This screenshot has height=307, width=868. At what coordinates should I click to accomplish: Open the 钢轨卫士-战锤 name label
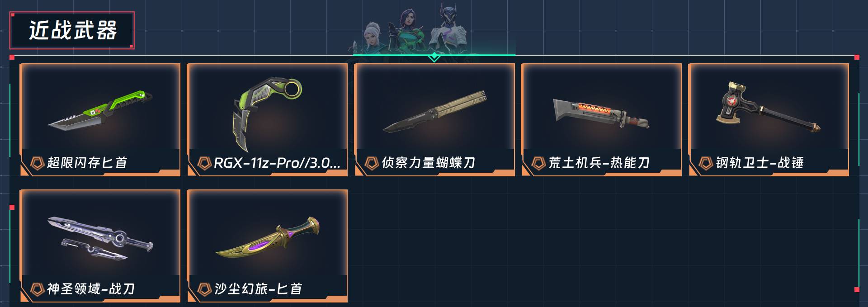(x=759, y=163)
